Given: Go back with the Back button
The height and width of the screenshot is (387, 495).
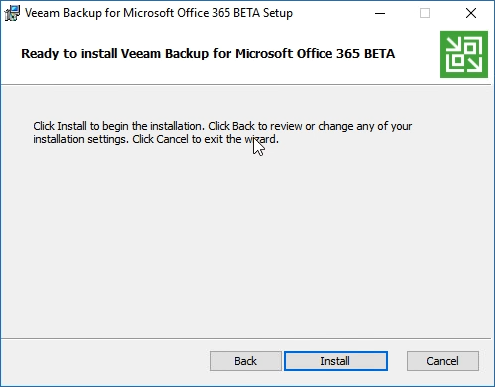Looking at the screenshot, I should coord(246,361).
